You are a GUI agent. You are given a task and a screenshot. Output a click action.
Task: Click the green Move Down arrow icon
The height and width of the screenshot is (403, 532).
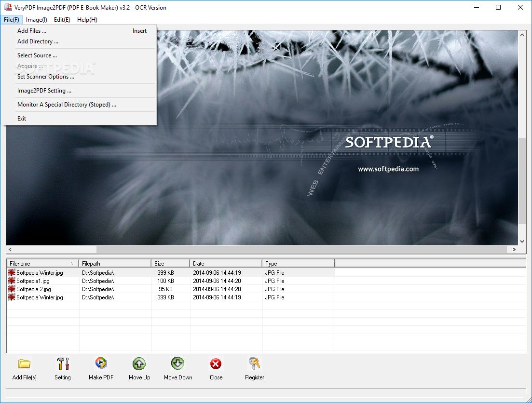click(x=178, y=363)
